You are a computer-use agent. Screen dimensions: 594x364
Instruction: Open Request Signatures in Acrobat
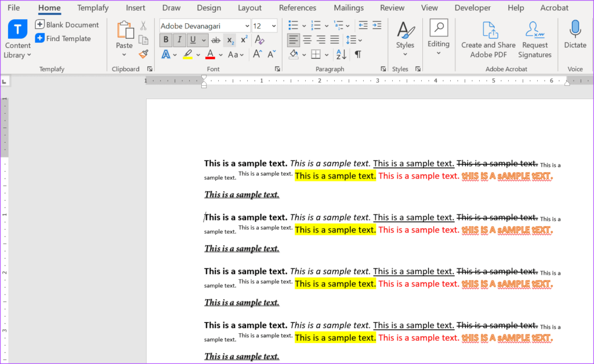pyautogui.click(x=534, y=40)
